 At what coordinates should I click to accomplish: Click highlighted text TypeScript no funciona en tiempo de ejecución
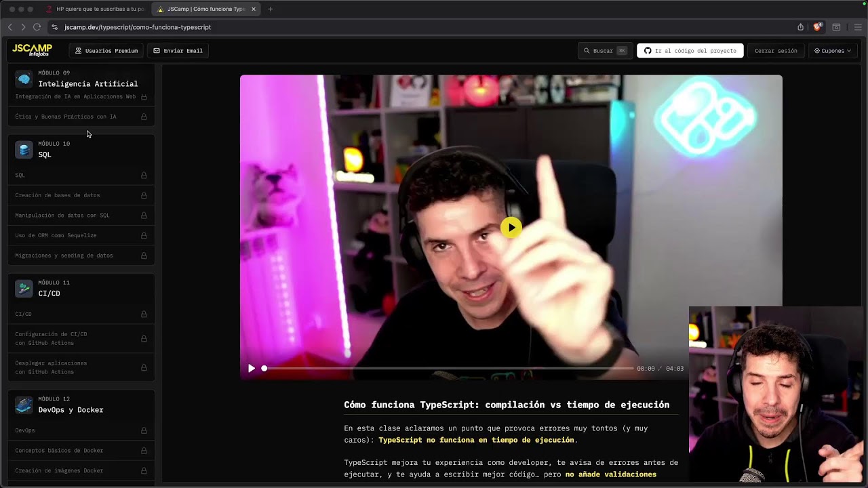[x=476, y=440]
